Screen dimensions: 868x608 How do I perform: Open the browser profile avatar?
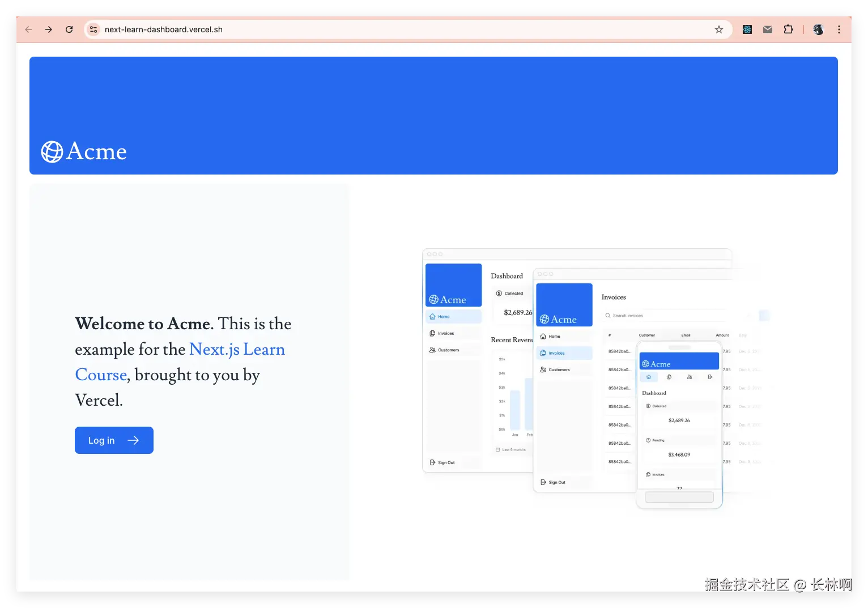[x=818, y=29]
